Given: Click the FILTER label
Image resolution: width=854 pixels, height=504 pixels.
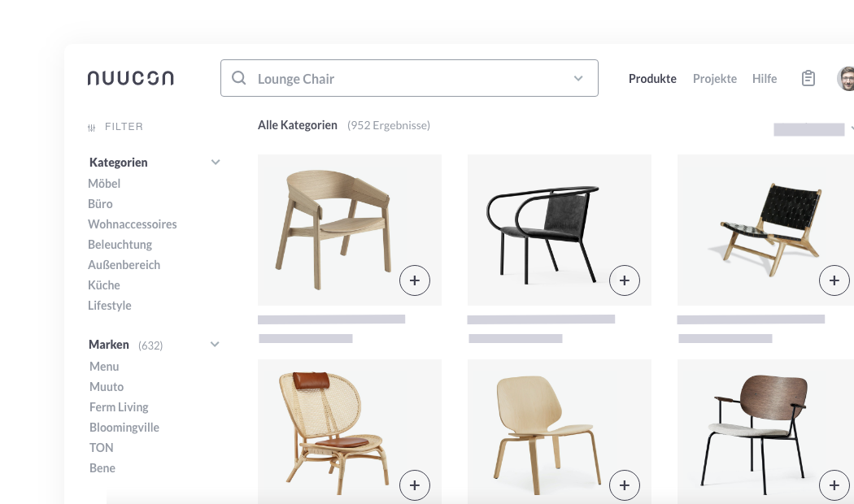Looking at the screenshot, I should [x=124, y=127].
